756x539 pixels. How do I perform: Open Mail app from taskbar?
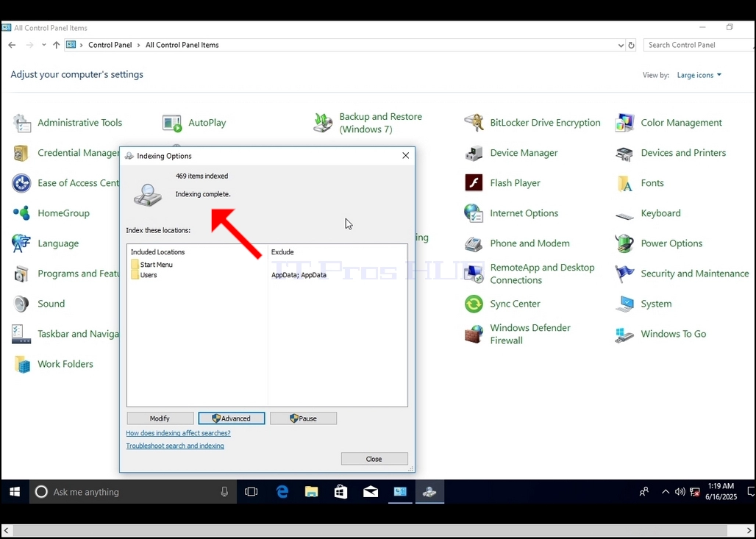(371, 492)
